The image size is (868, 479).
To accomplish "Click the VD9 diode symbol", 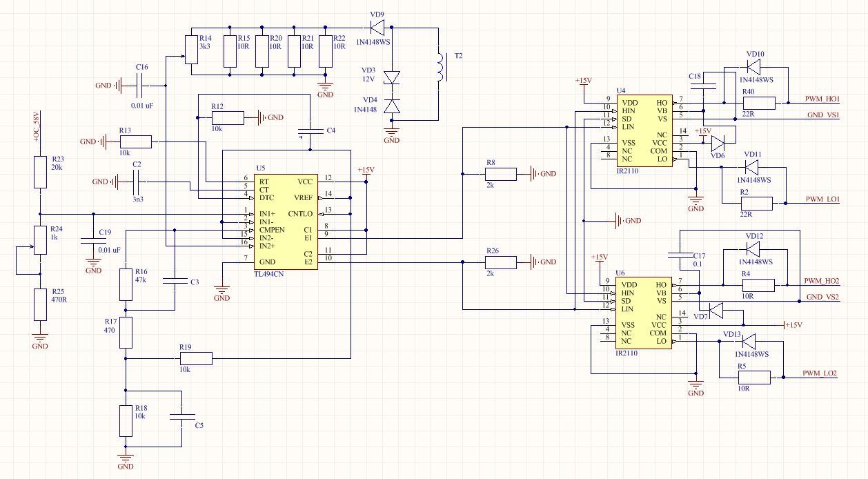I will point(377,28).
